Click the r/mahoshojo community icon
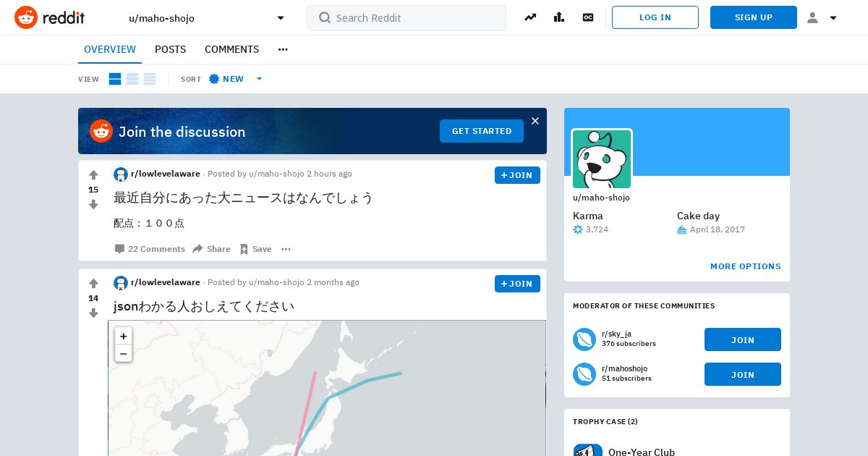Viewport: 868px width, 456px height. tap(584, 374)
